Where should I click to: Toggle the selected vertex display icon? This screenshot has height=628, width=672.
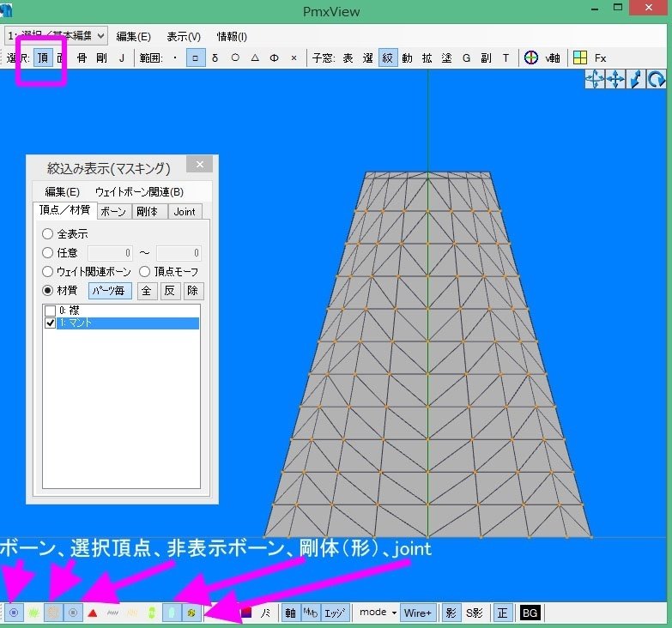tap(53, 613)
